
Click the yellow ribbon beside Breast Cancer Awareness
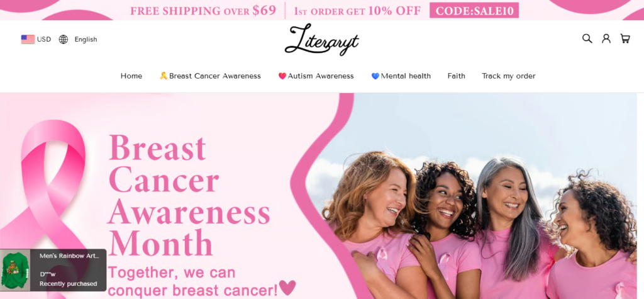tap(164, 76)
